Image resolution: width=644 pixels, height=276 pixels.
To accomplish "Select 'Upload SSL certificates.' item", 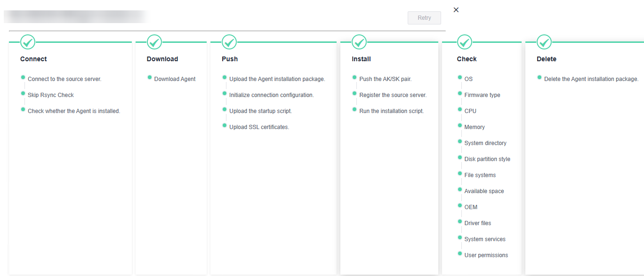I will click(x=259, y=127).
